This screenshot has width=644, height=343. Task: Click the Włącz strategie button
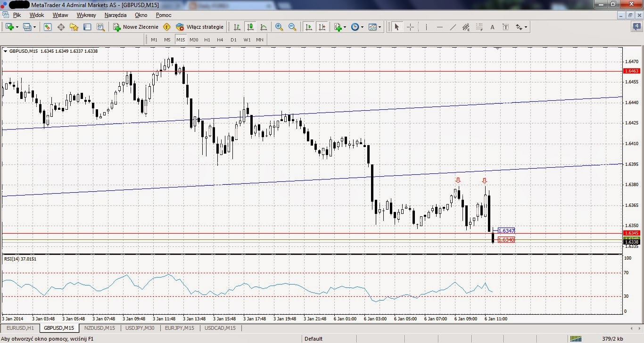click(200, 27)
